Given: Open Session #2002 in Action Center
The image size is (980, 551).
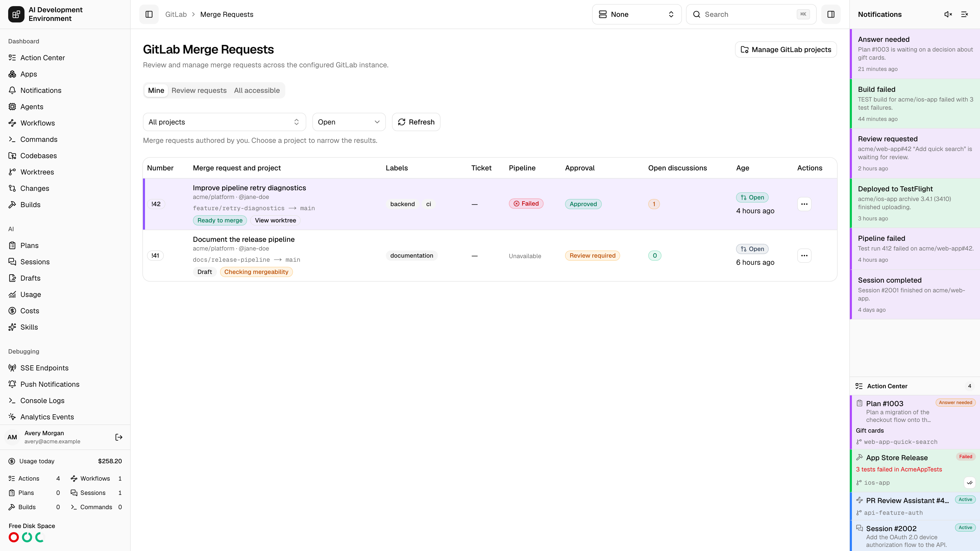Looking at the screenshot, I should coord(915,536).
